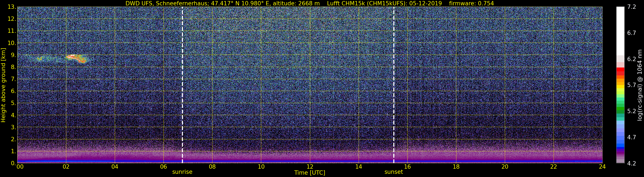Screen dimensions: 644x177
Task: Click the height axis tick label '8.'
Action: pyautogui.click(x=13, y=67)
